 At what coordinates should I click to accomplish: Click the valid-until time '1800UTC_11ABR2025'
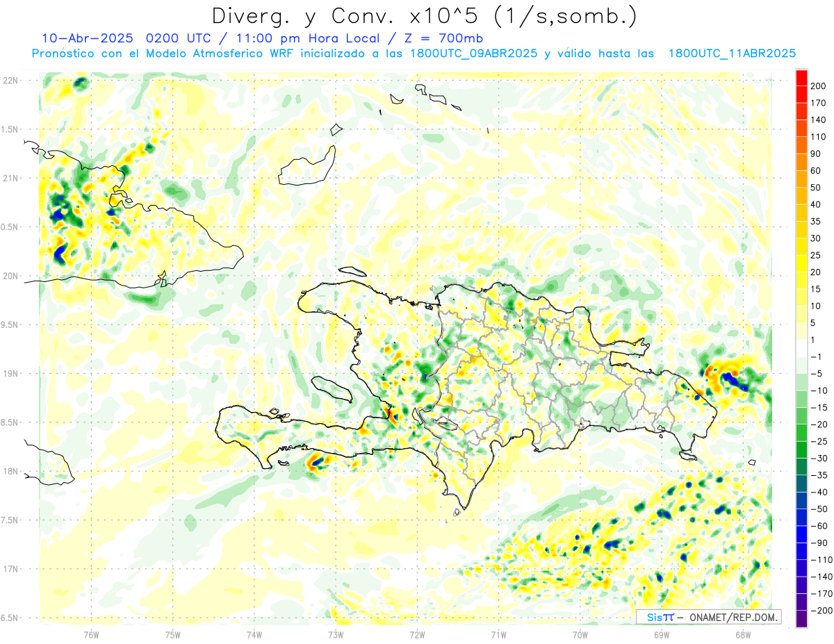click(732, 53)
